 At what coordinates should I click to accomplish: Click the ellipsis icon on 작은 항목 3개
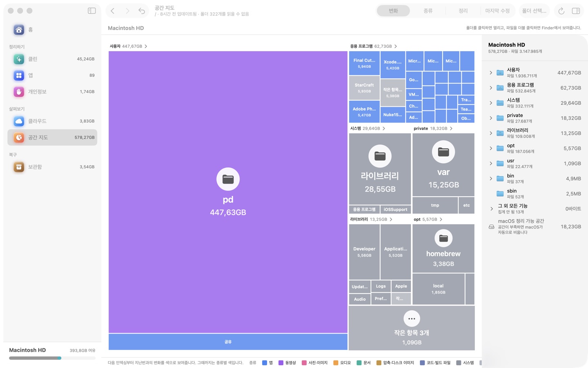(x=412, y=319)
